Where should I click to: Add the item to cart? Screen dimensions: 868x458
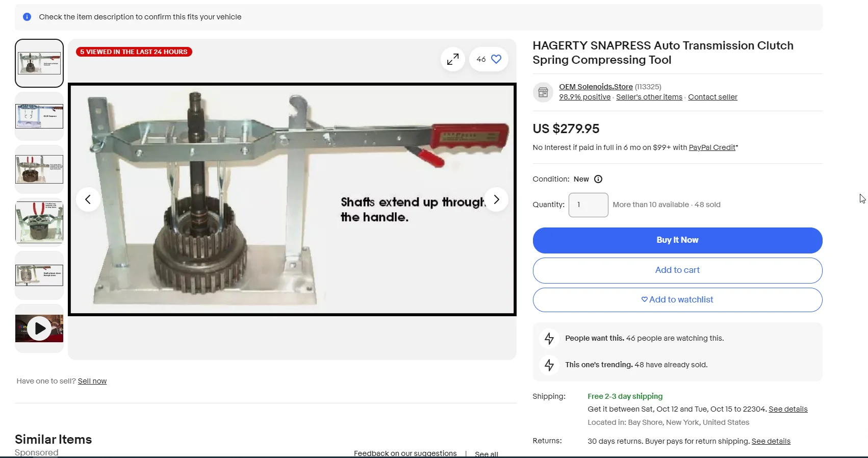coord(677,270)
